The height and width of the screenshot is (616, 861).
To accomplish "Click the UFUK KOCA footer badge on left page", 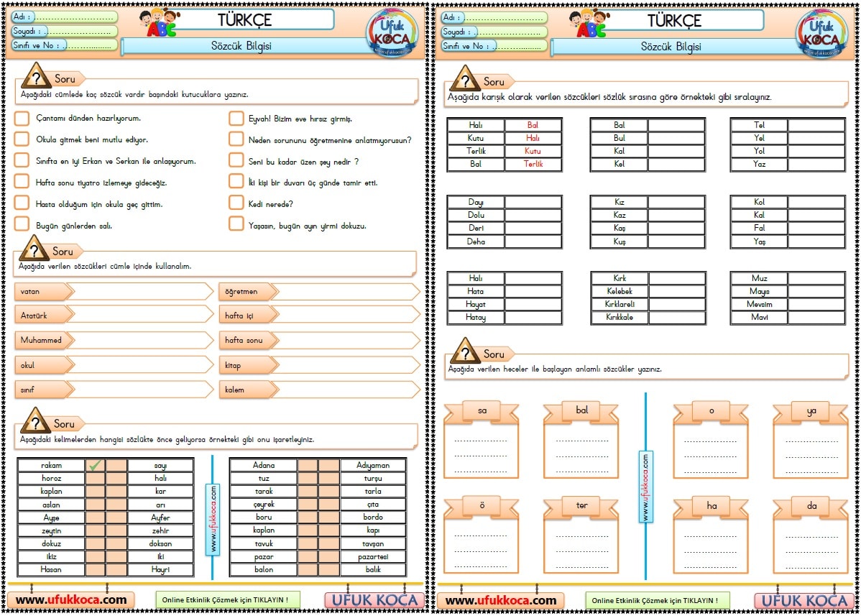I will click(374, 600).
